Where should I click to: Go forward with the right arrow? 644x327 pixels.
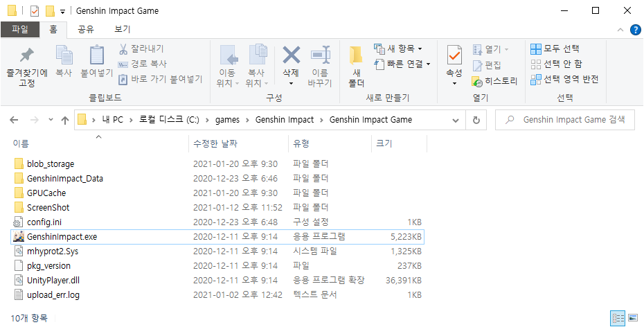point(35,120)
